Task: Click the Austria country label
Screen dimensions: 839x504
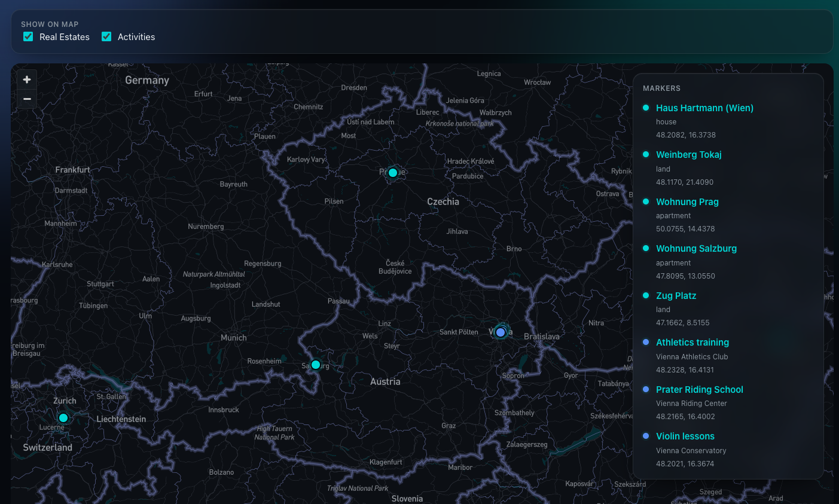Action: coord(385,381)
